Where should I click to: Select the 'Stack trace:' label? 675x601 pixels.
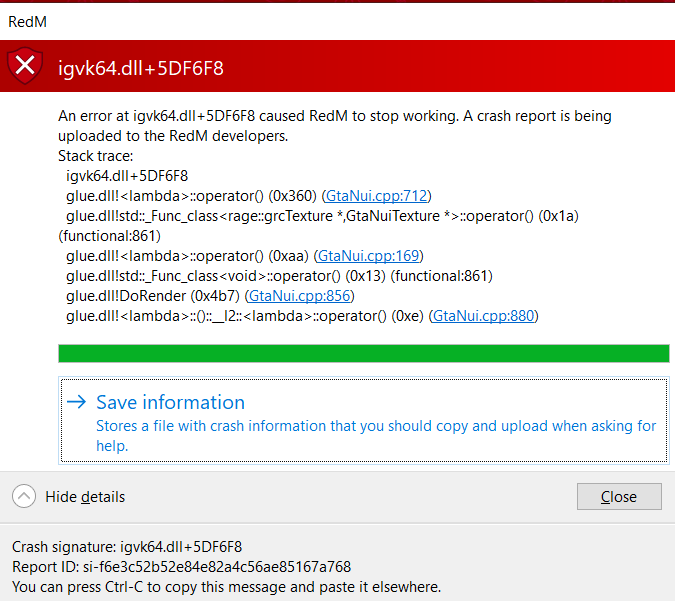[96, 156]
